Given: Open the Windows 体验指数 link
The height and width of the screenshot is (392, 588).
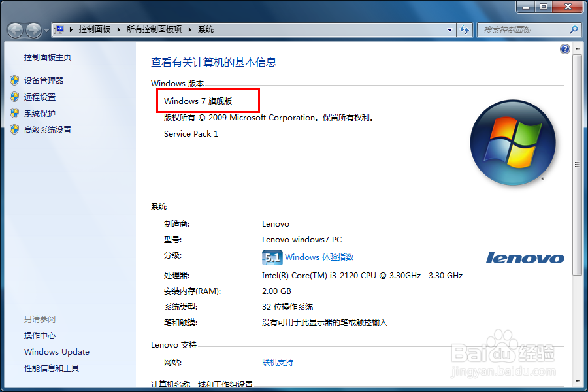Looking at the screenshot, I should 319,257.
